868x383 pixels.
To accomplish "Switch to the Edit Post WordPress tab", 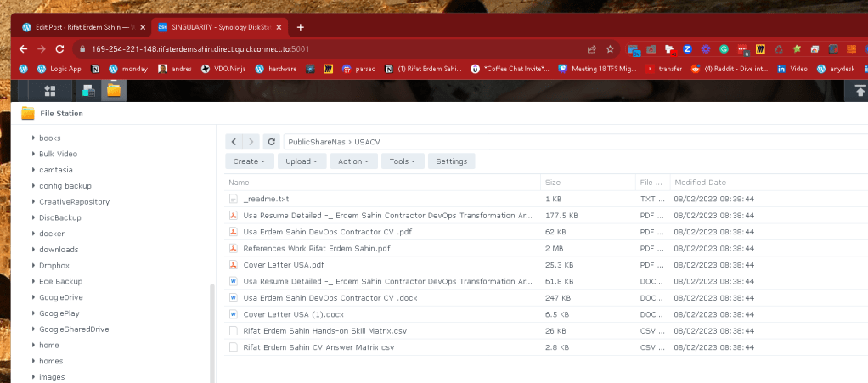I will [83, 27].
